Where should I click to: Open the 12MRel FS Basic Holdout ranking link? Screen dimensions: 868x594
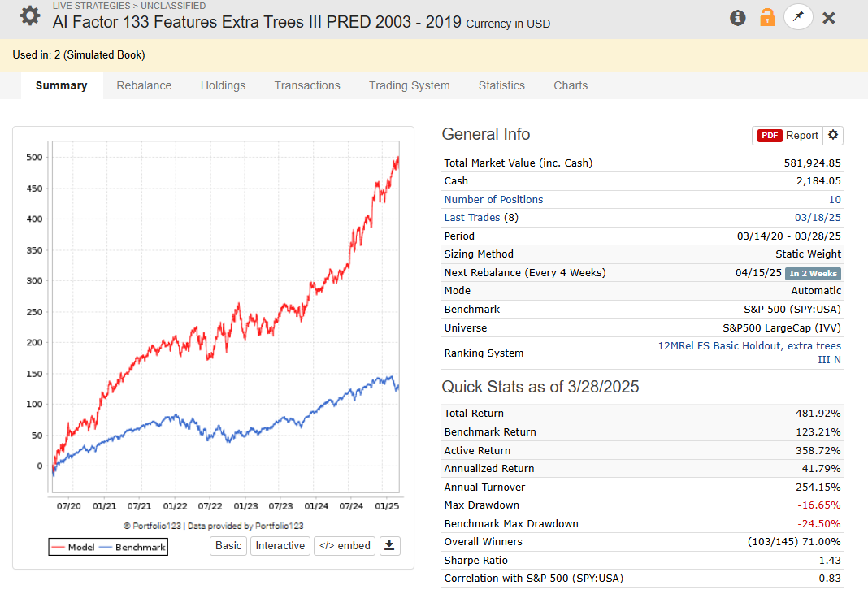(x=749, y=353)
